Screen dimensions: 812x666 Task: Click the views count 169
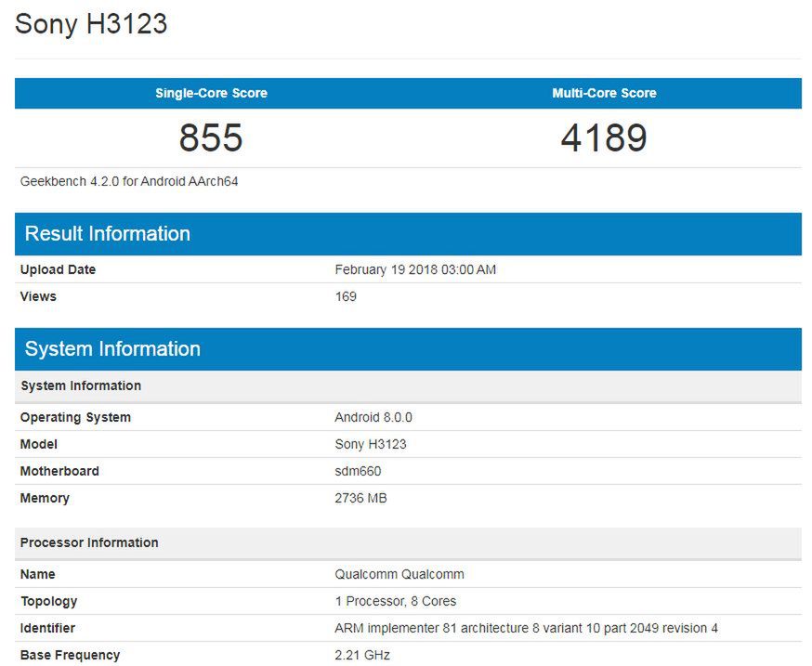(346, 296)
